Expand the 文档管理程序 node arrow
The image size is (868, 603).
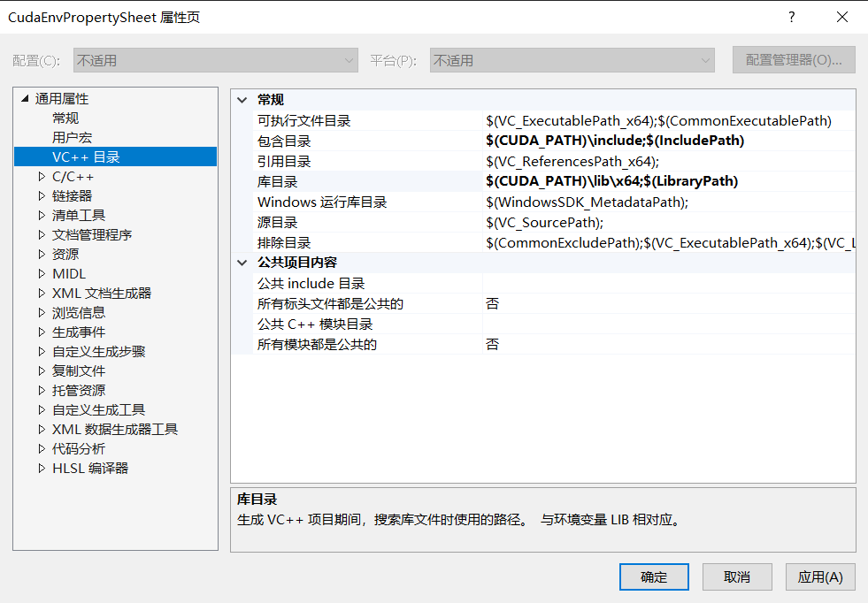coord(42,234)
